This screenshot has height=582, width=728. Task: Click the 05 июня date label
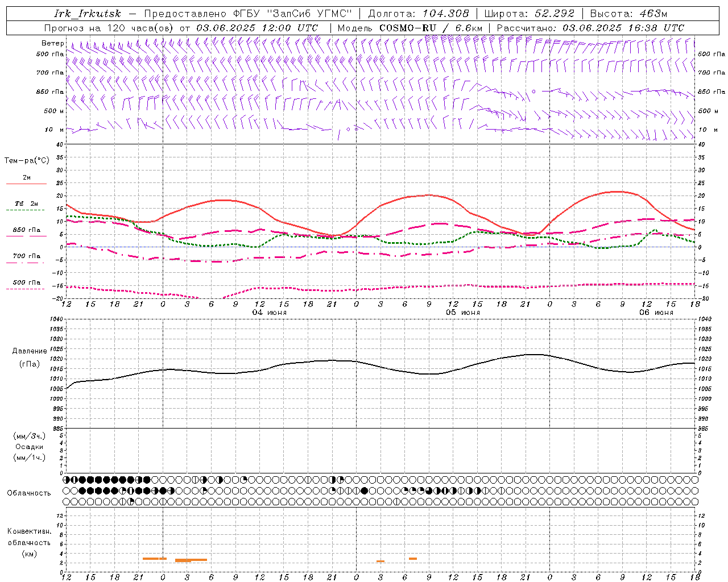click(462, 313)
